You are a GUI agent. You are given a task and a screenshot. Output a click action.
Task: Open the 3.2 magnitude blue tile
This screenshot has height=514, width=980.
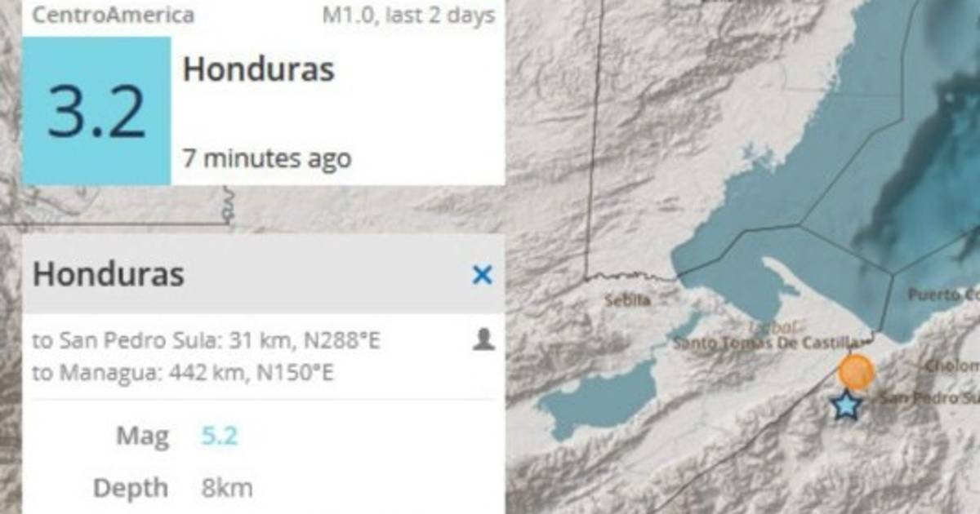click(x=96, y=111)
